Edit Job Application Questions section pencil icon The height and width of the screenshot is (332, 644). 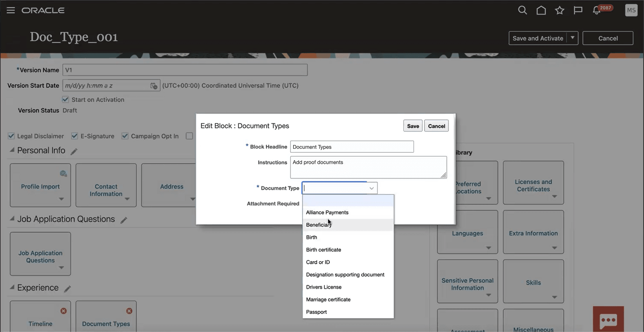pyautogui.click(x=124, y=220)
